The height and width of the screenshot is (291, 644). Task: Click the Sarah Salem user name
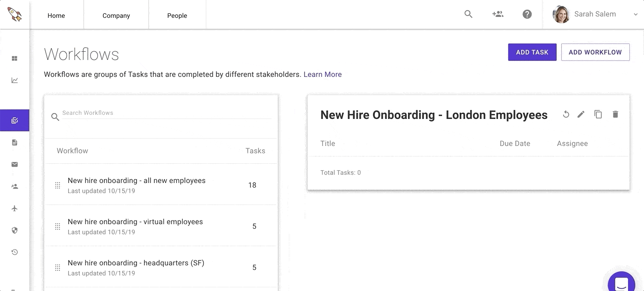point(595,14)
